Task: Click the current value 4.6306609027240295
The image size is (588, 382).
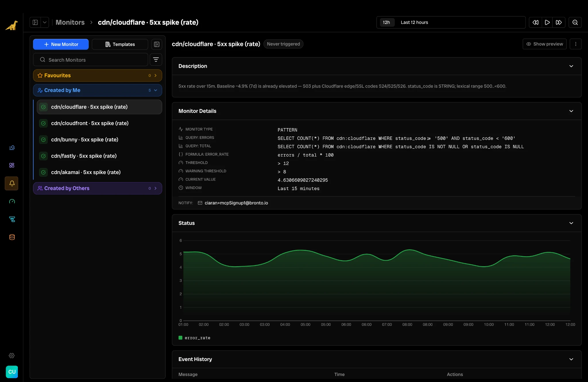Action: [x=303, y=180]
